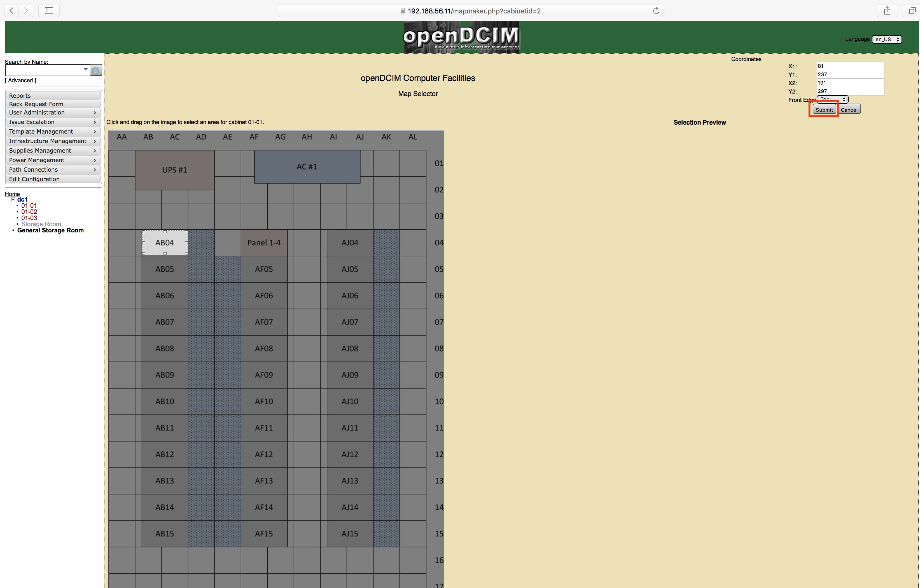Open cabinet 01-01 in tree
This screenshot has width=920, height=588.
[x=29, y=206]
